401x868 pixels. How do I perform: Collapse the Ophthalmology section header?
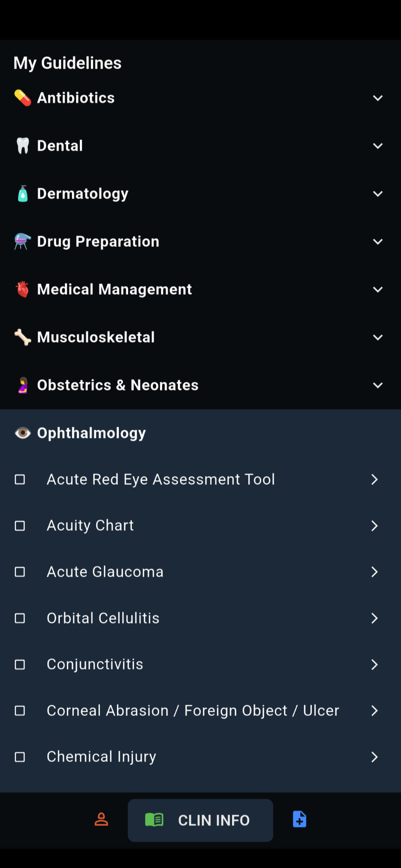(x=91, y=433)
